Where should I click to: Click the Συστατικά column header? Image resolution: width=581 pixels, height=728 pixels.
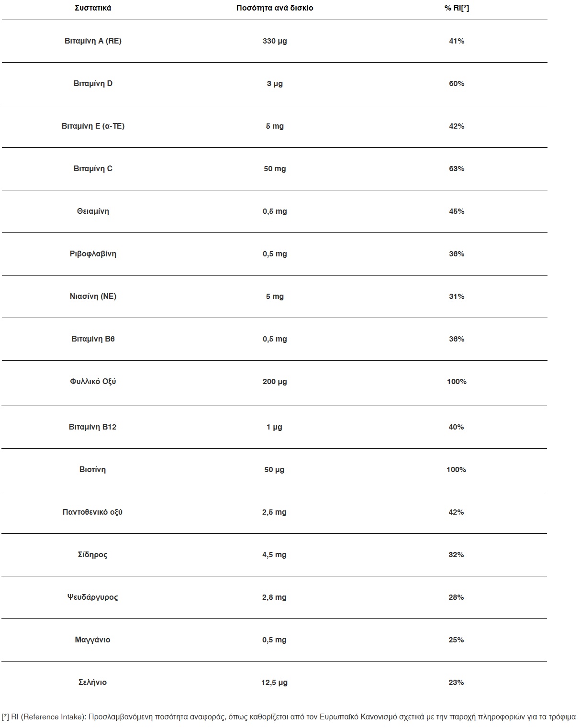[x=93, y=8]
